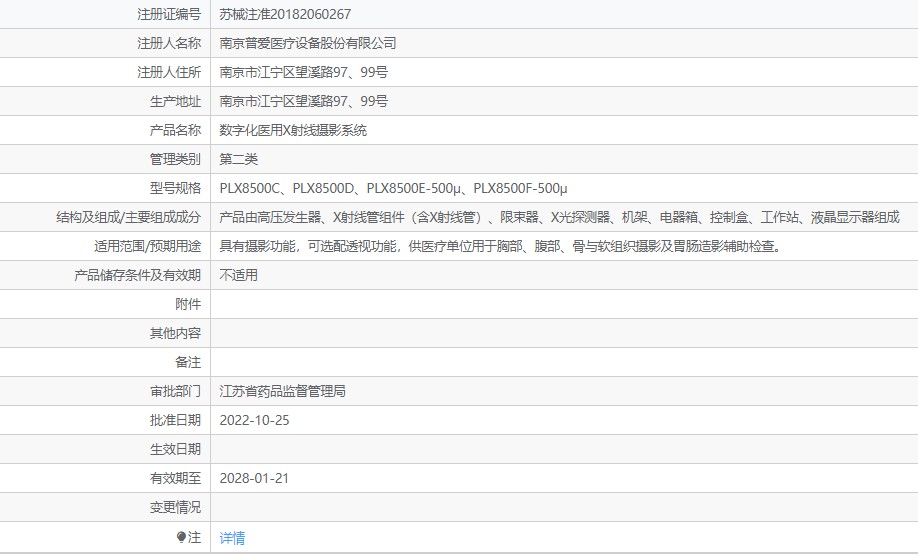Click the 注册证编号 row label

click(168, 14)
